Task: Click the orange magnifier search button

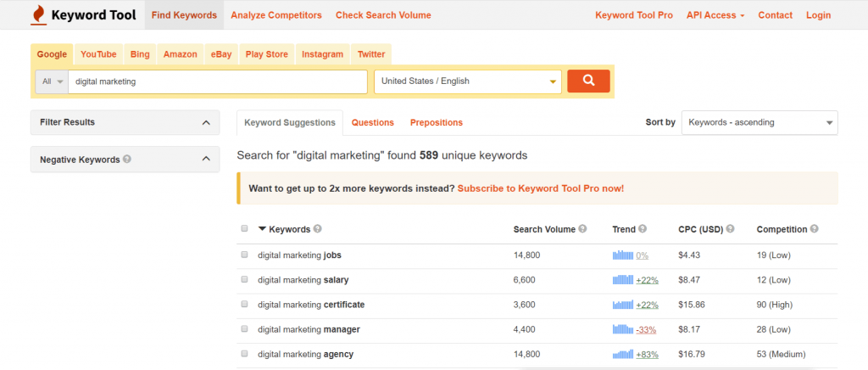Action: (588, 81)
